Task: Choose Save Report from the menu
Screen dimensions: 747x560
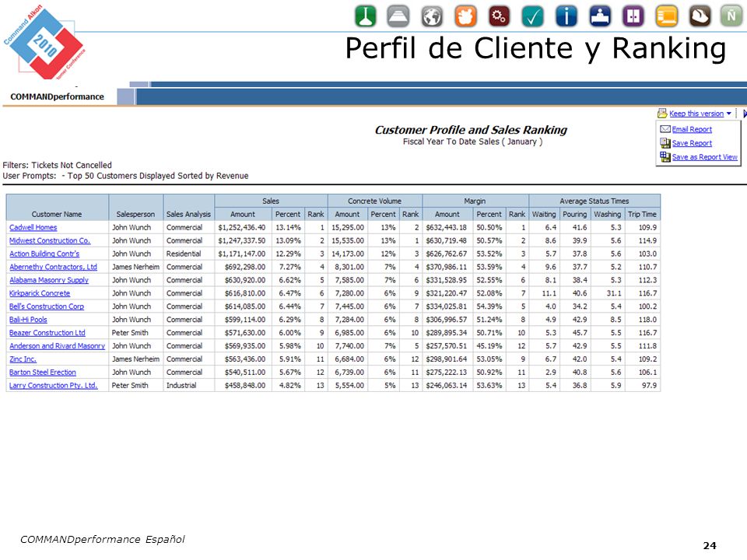Action: tap(692, 143)
